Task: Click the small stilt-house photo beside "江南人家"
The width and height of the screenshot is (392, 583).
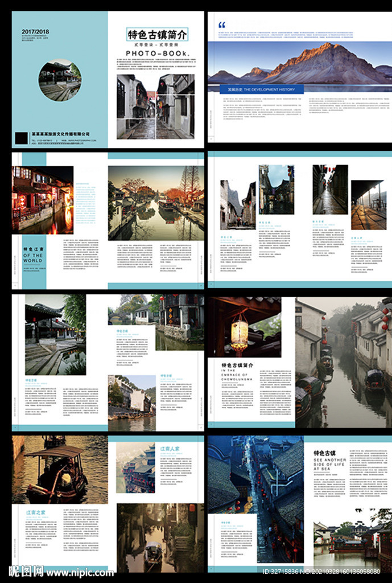Action: (135, 468)
